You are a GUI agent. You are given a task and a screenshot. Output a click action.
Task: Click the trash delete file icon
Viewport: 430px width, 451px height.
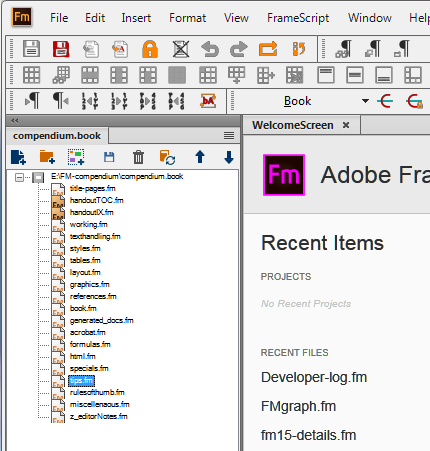pos(138,157)
